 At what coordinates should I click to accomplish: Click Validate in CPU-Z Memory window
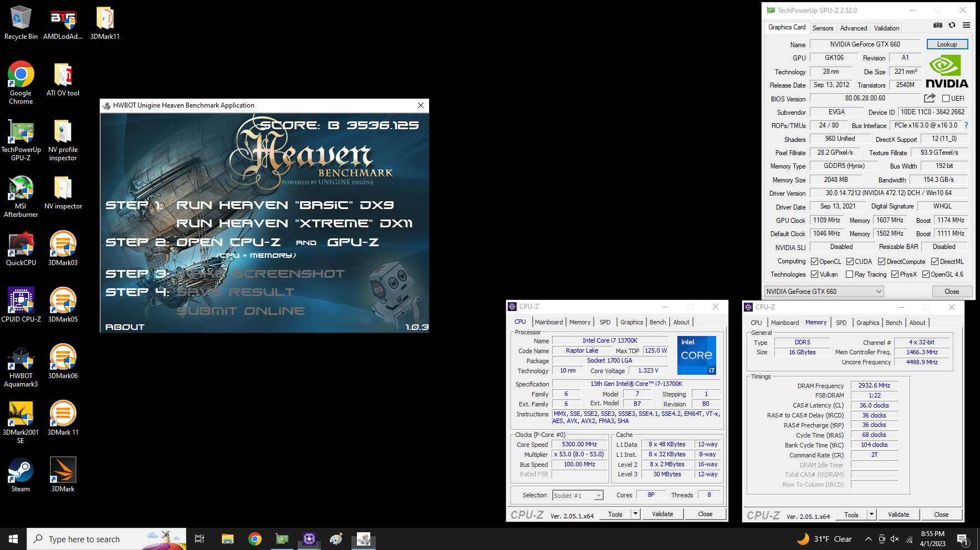coord(899,515)
